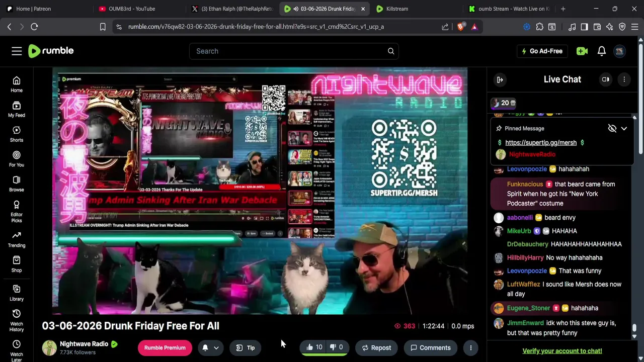The width and height of the screenshot is (644, 362).
Task: Open My Feed in the sidebar
Action: point(17,110)
